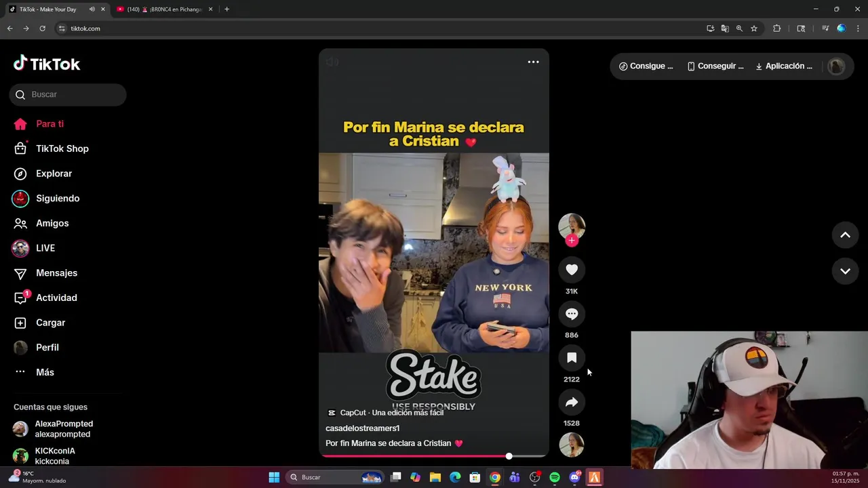Open Task View from taskbar

(396, 477)
